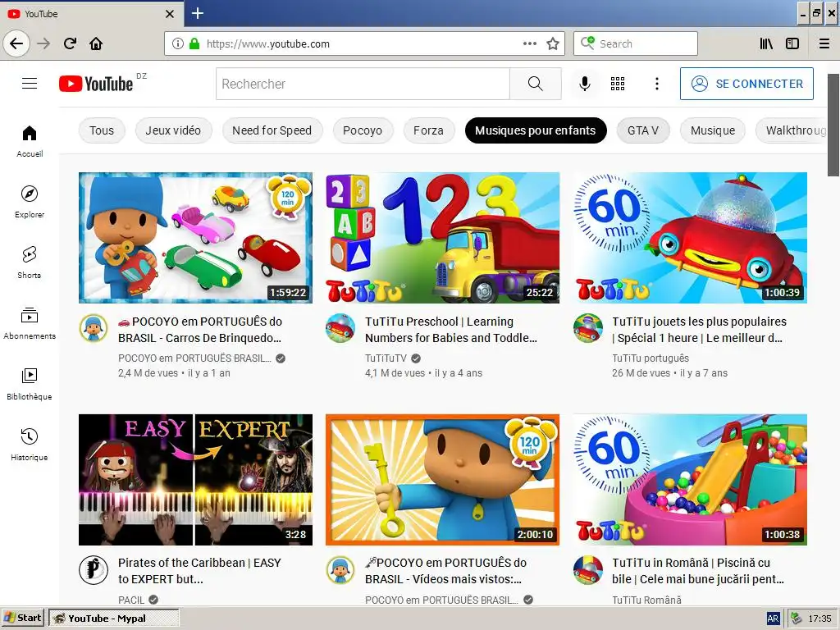Open the Pocoyo yellow key video thumbnail
840x630 pixels.
(x=442, y=479)
